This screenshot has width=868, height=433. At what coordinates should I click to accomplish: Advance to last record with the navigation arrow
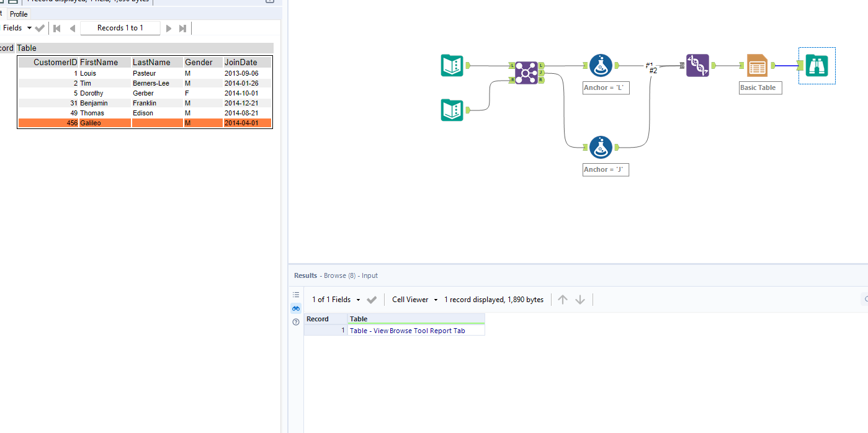coord(182,27)
